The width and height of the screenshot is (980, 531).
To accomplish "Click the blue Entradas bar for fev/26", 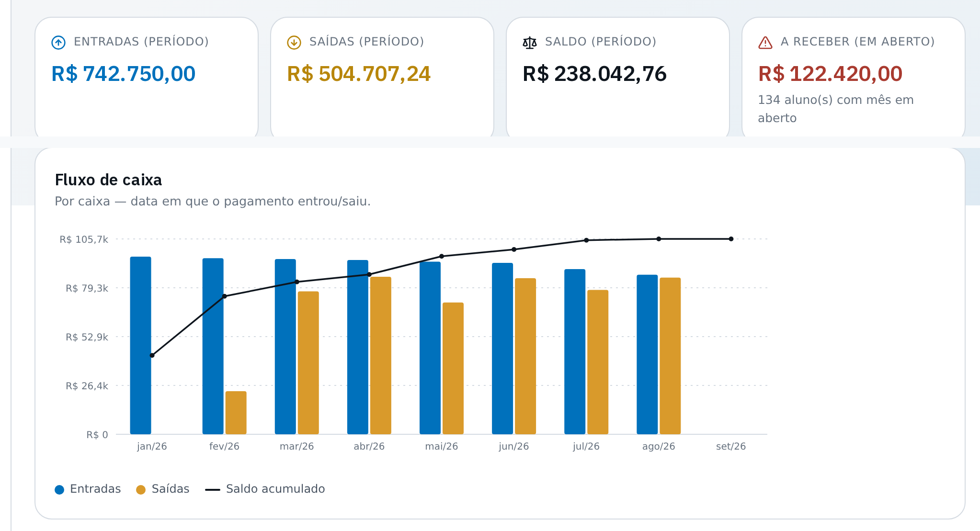I will 213,346.
